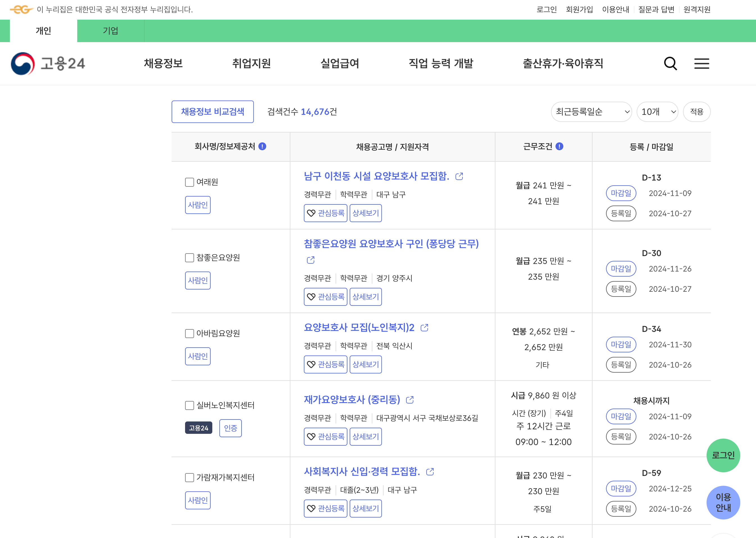Open 요양보호사 모집(노인복지)2 posting title
756x538 pixels.
pyautogui.click(x=359, y=328)
